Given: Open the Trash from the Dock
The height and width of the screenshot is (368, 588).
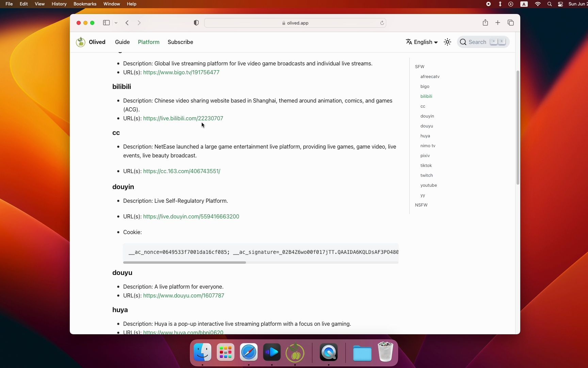Looking at the screenshot, I should point(386,352).
